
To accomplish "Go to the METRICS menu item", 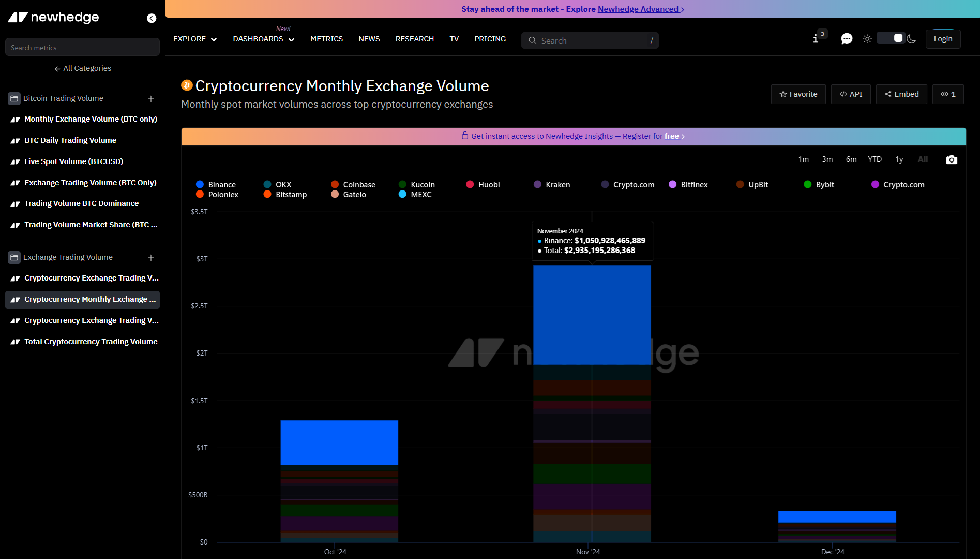I will (326, 39).
